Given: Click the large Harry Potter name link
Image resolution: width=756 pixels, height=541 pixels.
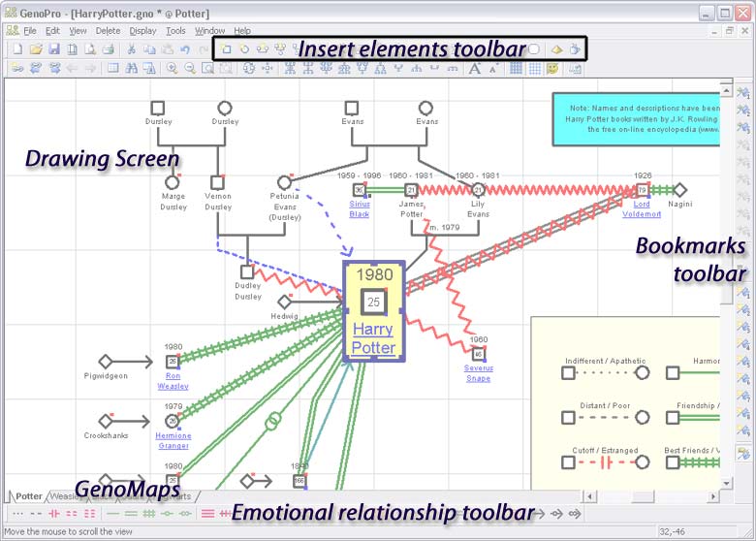Looking at the screenshot, I should (373, 338).
